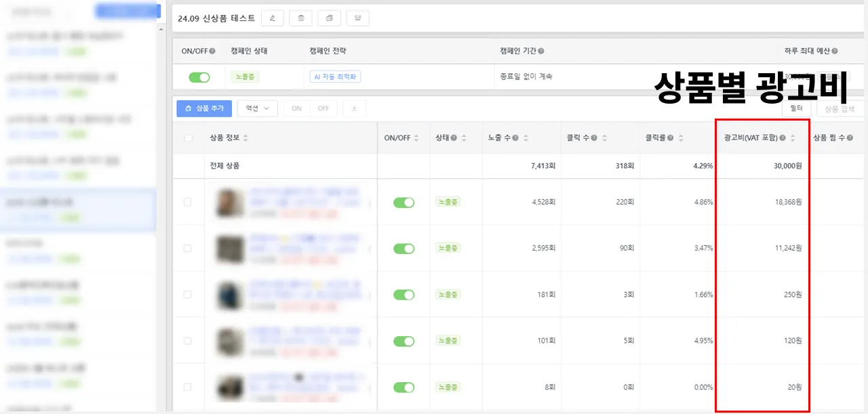This screenshot has width=868, height=414.
Task: Check the select-all checkbox in table header
Action: point(188,138)
